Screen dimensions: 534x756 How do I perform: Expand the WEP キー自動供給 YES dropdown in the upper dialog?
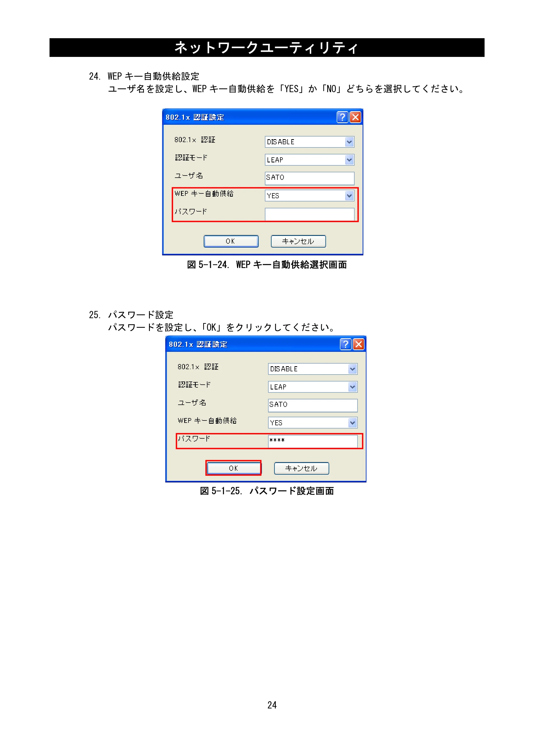tap(350, 196)
